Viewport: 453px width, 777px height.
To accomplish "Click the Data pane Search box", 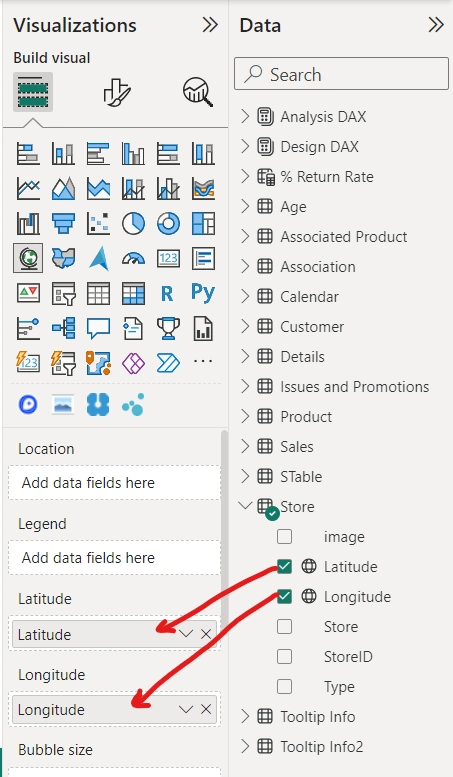I will click(x=341, y=74).
